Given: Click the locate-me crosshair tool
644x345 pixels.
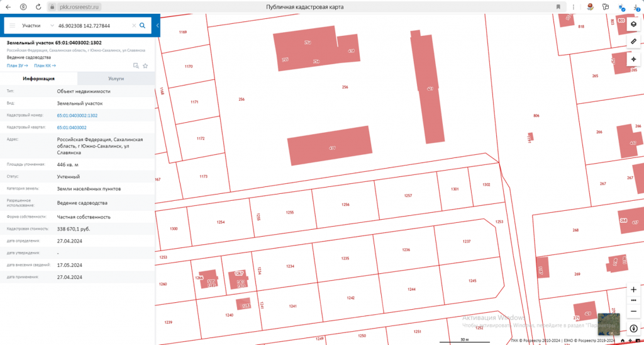Looking at the screenshot, I should 633,59.
